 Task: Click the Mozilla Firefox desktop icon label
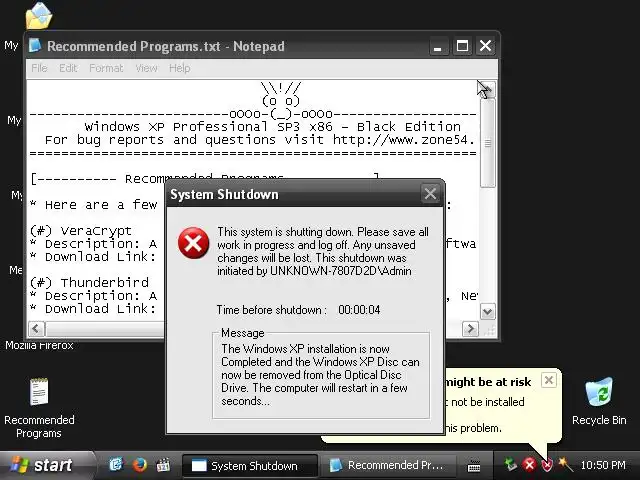point(39,345)
